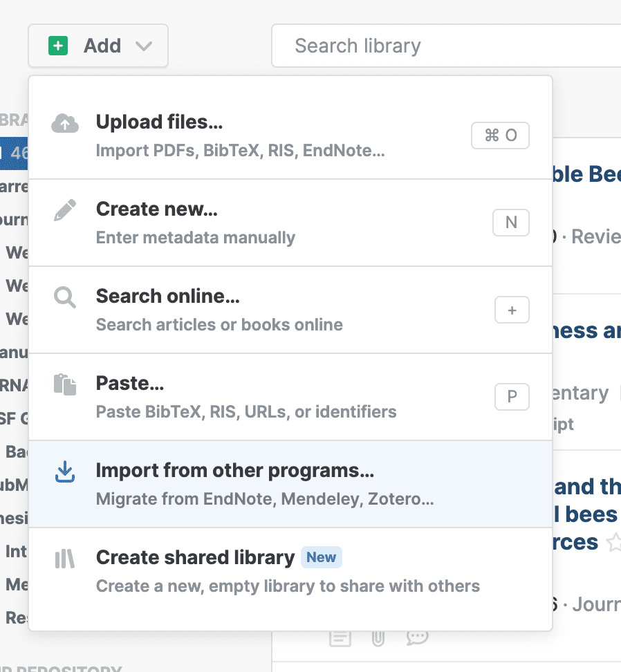Click the speech bubble comment icon
Screen dimensions: 621x672
[x=417, y=637]
